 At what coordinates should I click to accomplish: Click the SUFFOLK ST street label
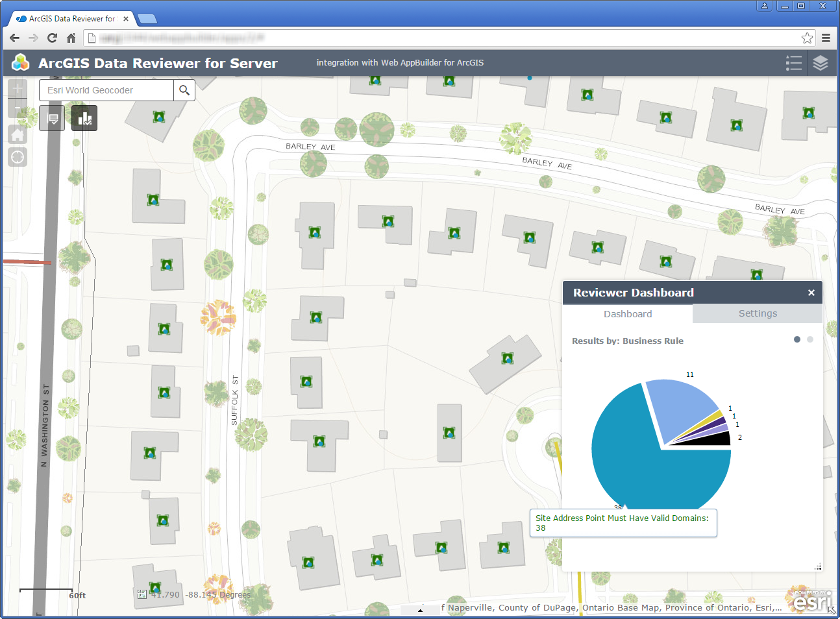pyautogui.click(x=235, y=400)
